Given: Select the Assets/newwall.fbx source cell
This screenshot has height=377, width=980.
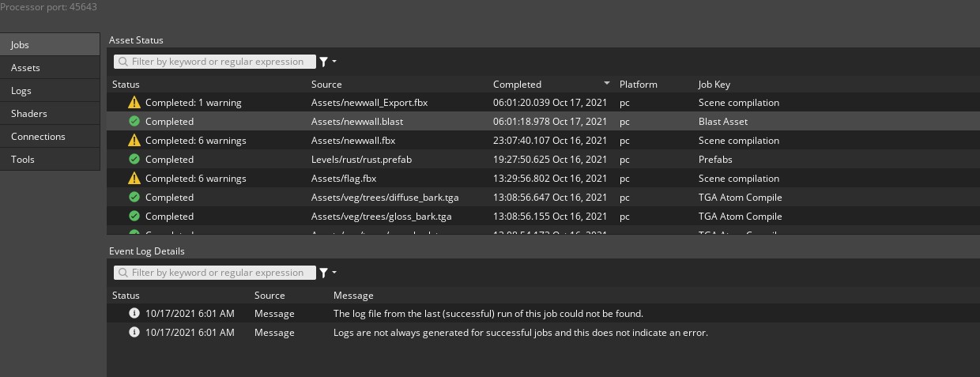Looking at the screenshot, I should pyautogui.click(x=353, y=141).
